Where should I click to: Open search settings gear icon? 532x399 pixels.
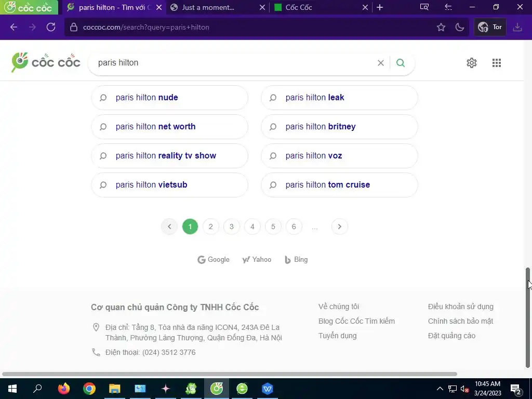(x=472, y=63)
